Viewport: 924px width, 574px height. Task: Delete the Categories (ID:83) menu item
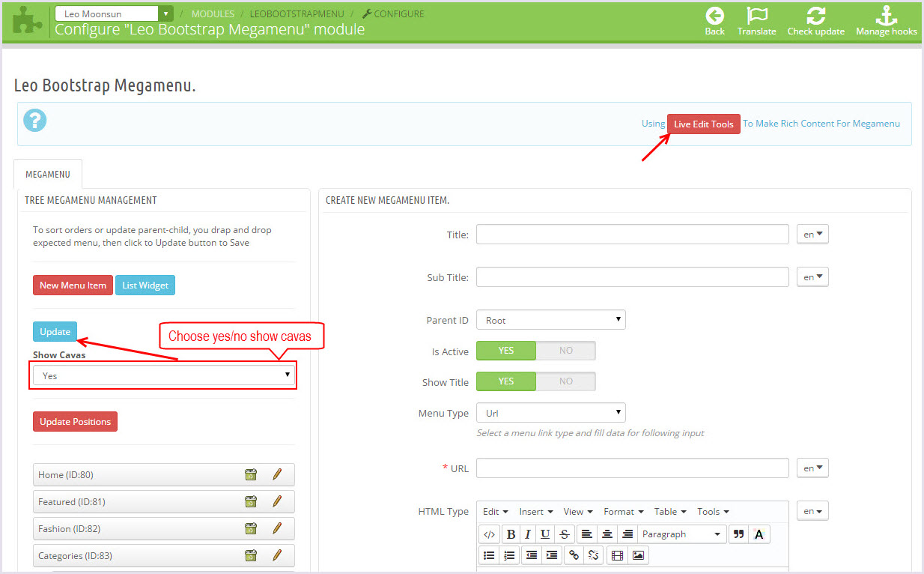click(251, 555)
